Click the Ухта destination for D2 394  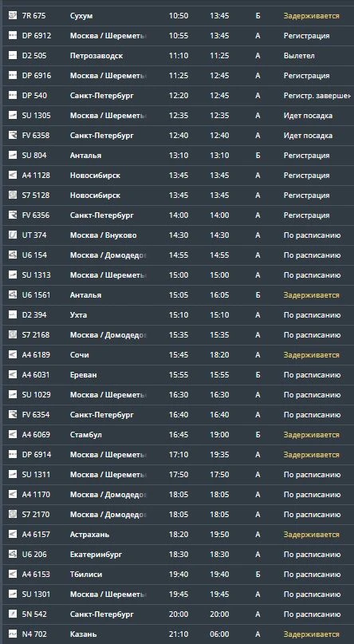78,315
